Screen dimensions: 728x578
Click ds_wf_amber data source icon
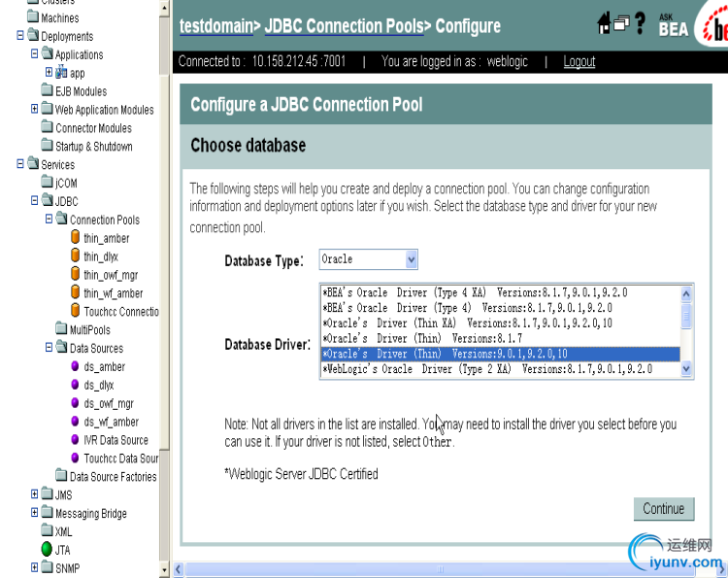click(x=75, y=421)
